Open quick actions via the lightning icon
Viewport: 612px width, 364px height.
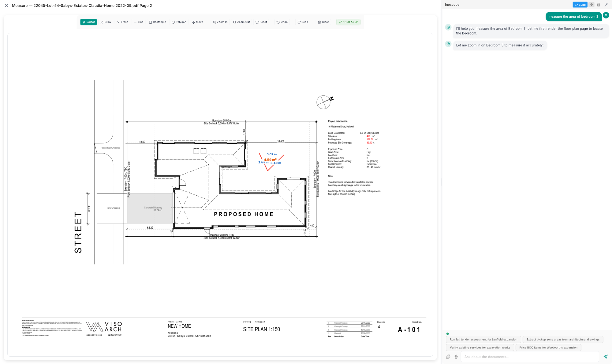[591, 5]
